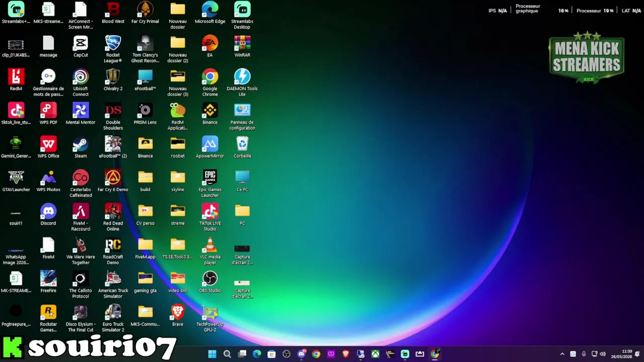Open the EA app icon
Viewport: 644px width, 362px height.
(x=210, y=47)
